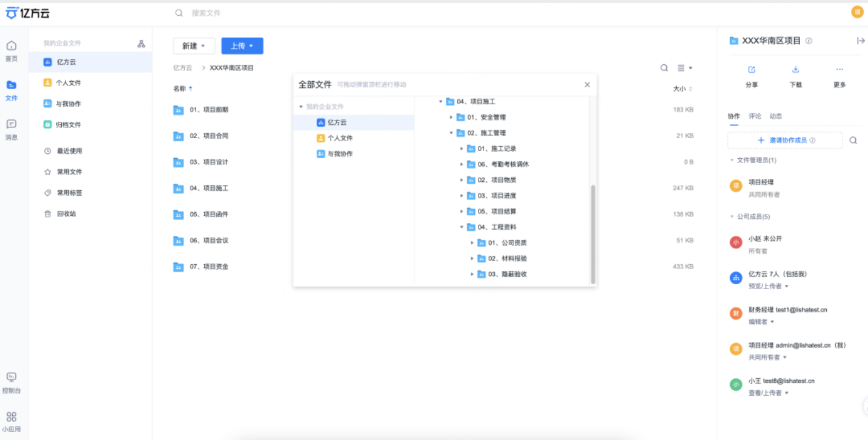Screen dimensions: 868x440
Task: Click the org structure icon beside 我的企业文件
Action: [x=141, y=42]
